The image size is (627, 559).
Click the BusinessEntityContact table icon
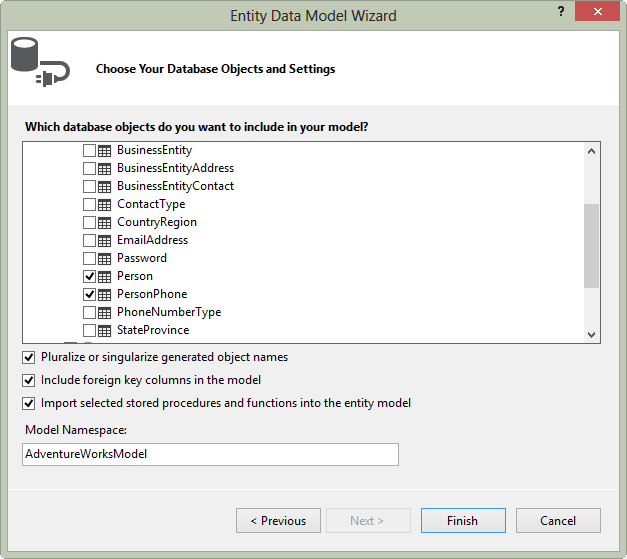coord(104,187)
